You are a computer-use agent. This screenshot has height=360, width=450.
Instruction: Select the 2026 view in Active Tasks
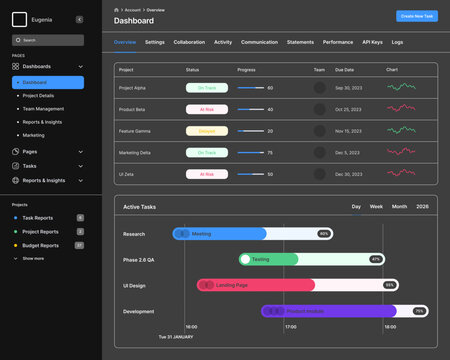tap(422, 207)
